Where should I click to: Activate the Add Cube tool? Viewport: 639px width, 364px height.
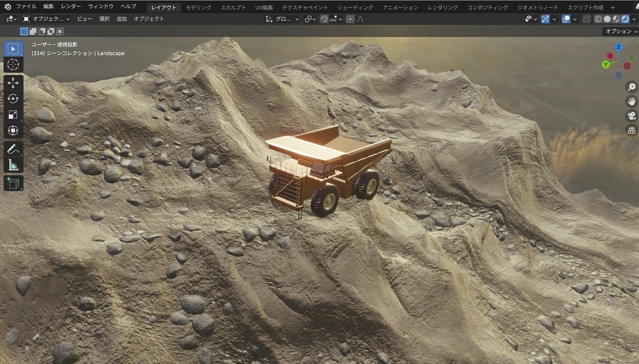(x=13, y=184)
